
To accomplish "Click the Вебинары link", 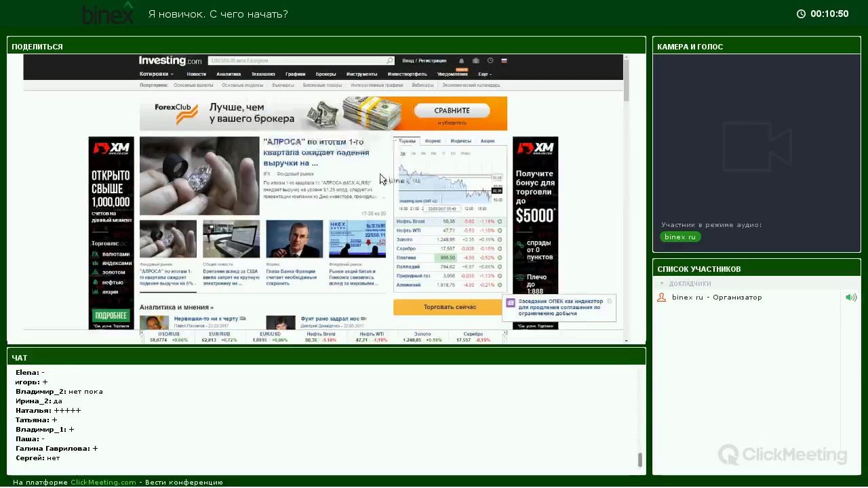I will [422, 85].
